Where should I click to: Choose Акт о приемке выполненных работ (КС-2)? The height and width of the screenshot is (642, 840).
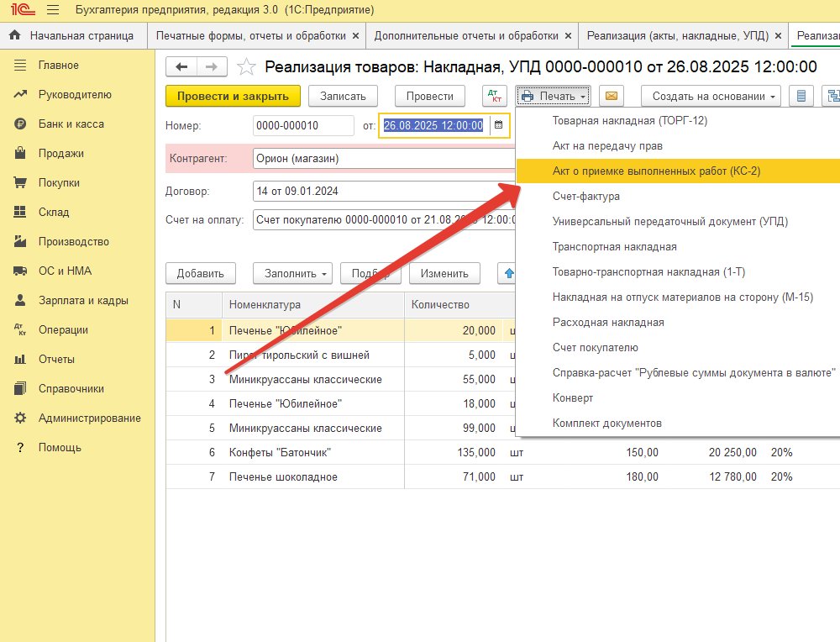(678, 171)
